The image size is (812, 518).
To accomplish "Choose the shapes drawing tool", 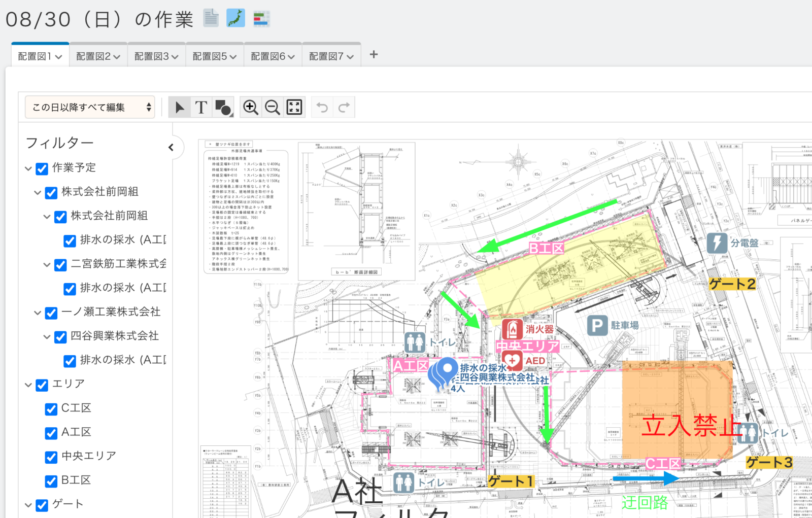I will [223, 108].
